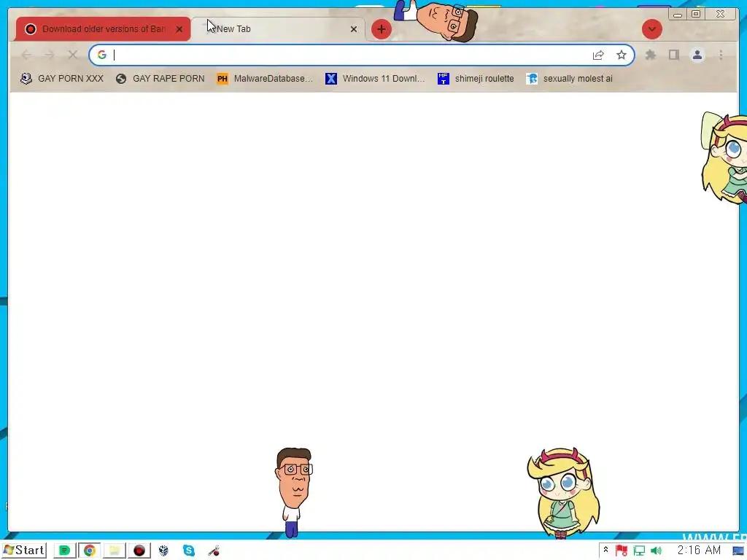Image resolution: width=747 pixels, height=560 pixels.
Task: Open the wrench tool icon in the taskbar
Action: (214, 551)
